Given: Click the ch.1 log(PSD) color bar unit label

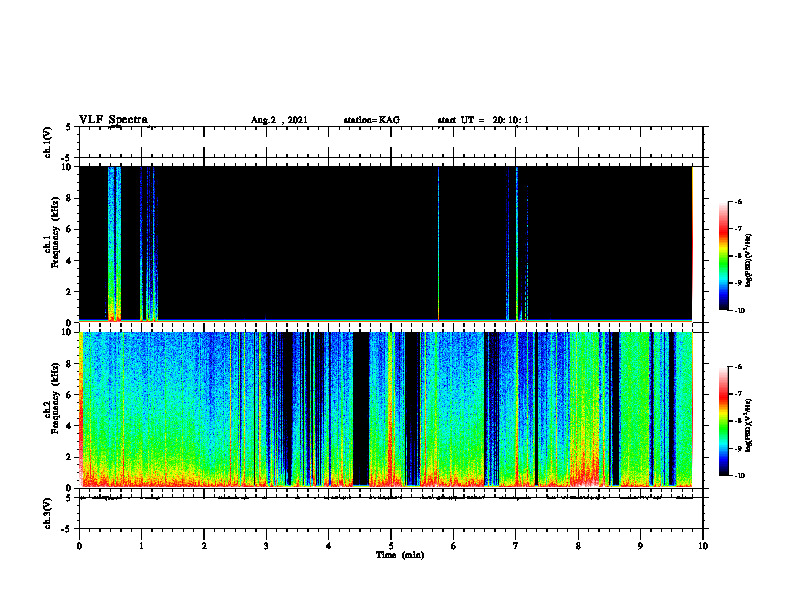Looking at the screenshot, I should click(x=749, y=260).
